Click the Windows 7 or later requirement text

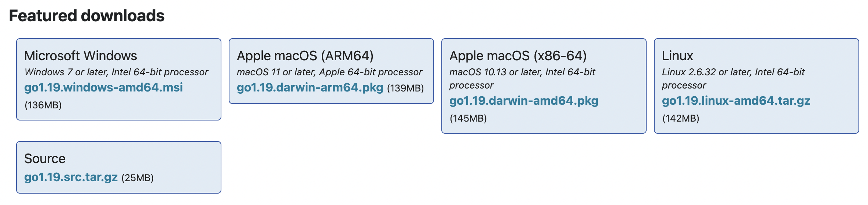[116, 72]
